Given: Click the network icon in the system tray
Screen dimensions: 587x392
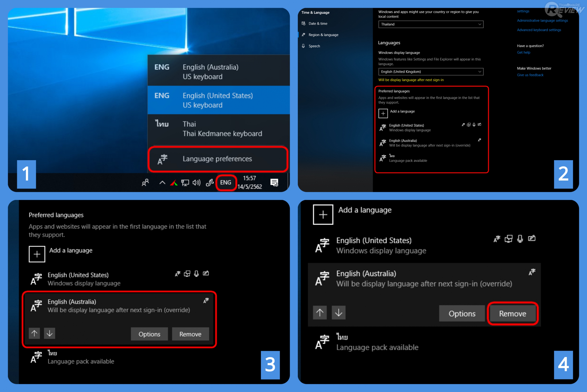Looking at the screenshot, I should coord(185,183).
